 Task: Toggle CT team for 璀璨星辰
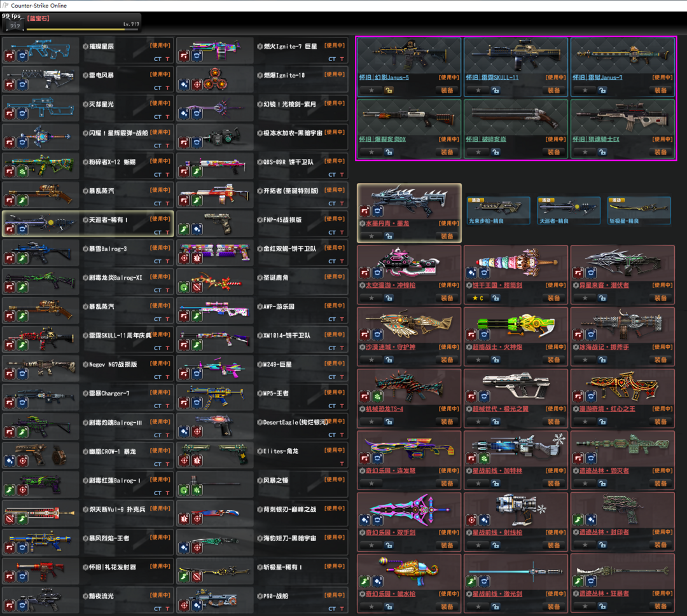tap(158, 59)
